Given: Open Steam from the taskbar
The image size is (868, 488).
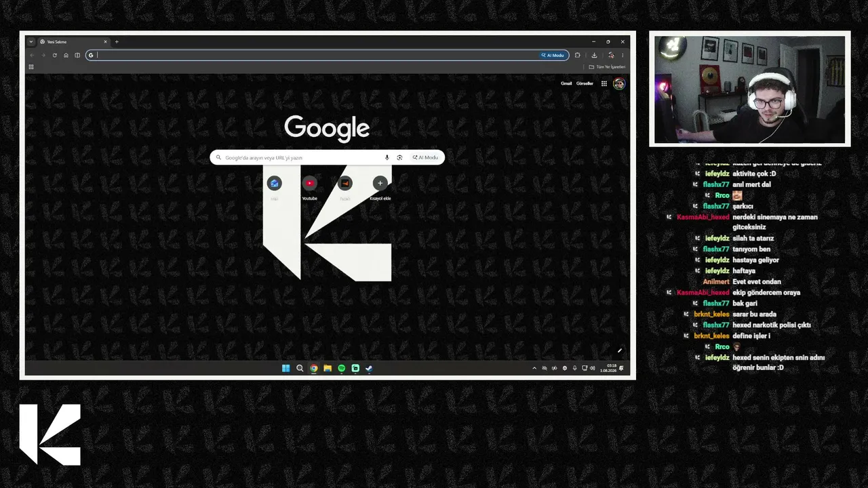Looking at the screenshot, I should [x=369, y=368].
